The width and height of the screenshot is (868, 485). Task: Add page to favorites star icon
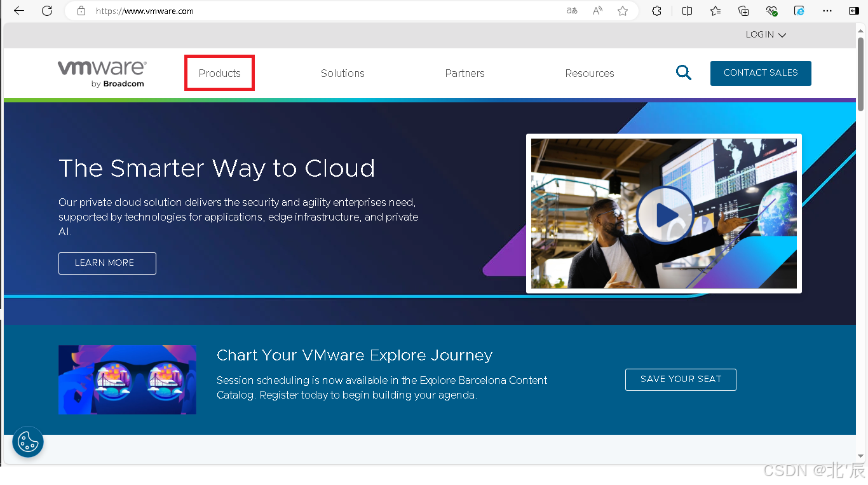point(623,11)
